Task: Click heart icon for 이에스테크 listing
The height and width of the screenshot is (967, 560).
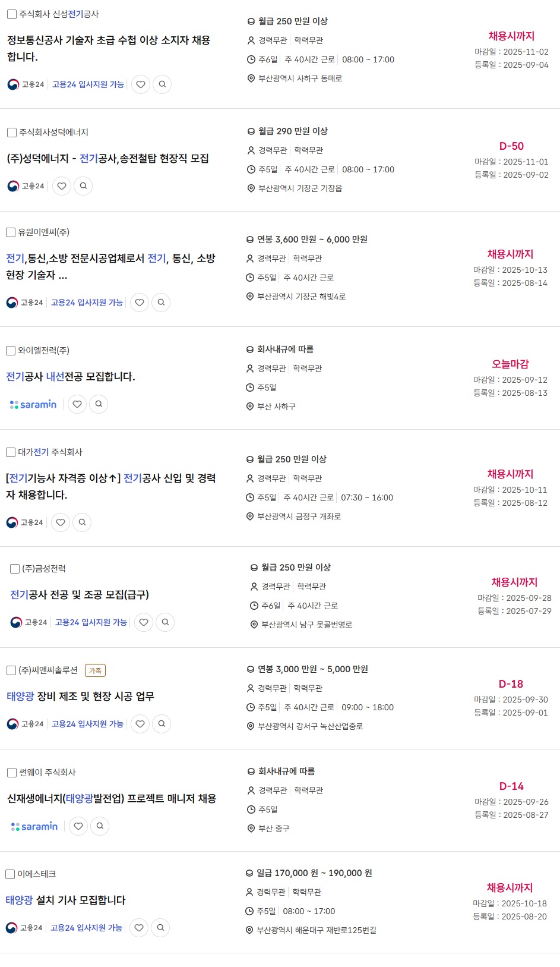Action: (x=139, y=928)
